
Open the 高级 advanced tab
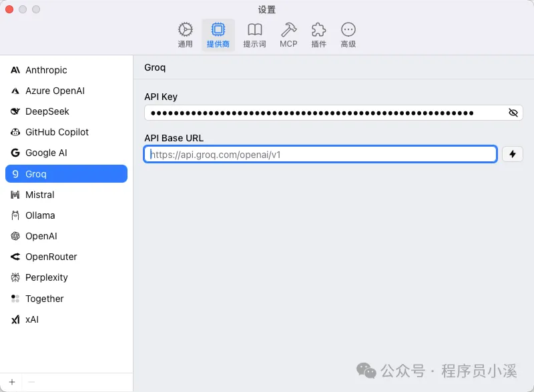348,35
